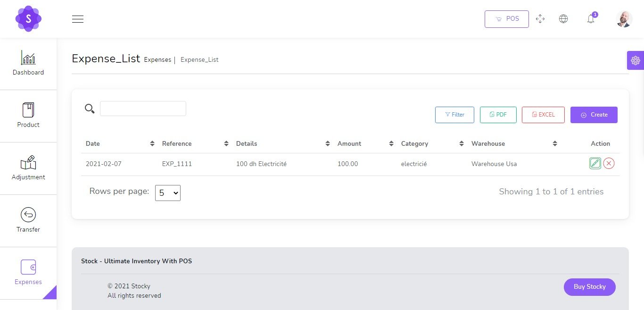
Task: Expand the Rows per page dropdown
Action: click(x=168, y=193)
